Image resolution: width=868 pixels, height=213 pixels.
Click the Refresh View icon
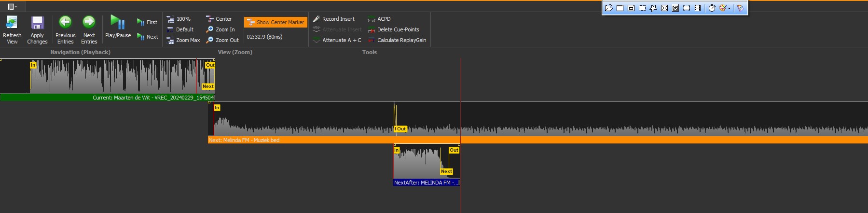coord(12,23)
